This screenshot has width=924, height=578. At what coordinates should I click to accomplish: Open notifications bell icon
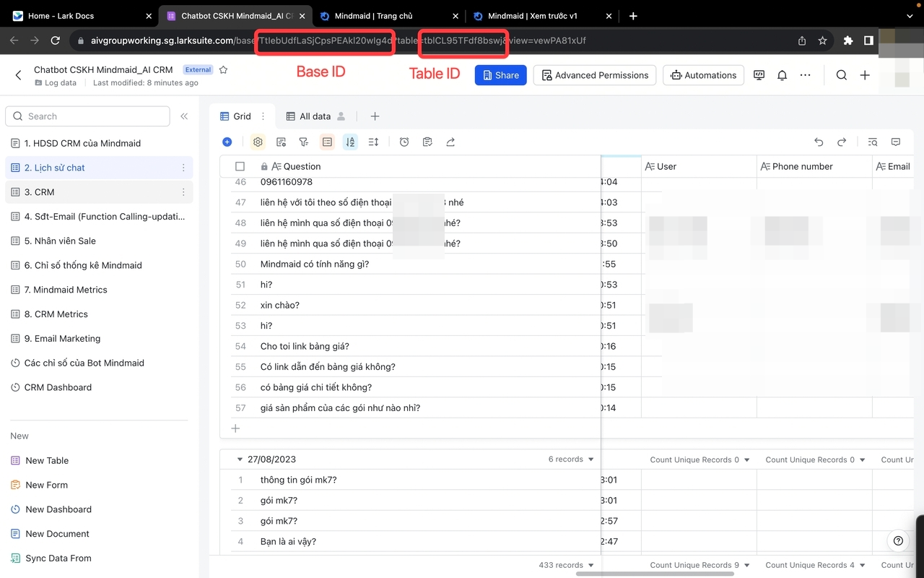[782, 75]
